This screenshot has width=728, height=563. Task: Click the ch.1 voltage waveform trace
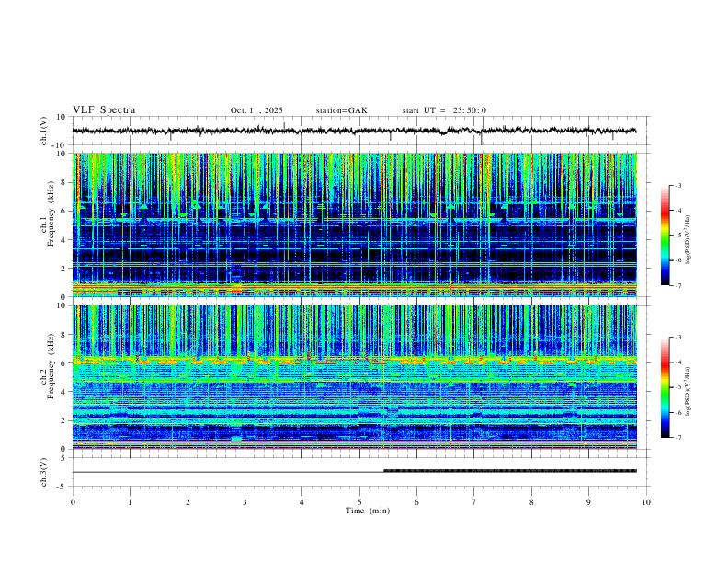coord(354,131)
